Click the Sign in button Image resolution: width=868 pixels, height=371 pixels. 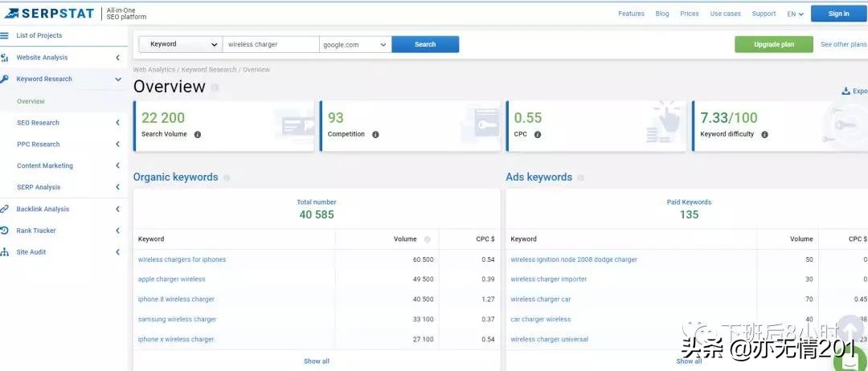pos(838,14)
